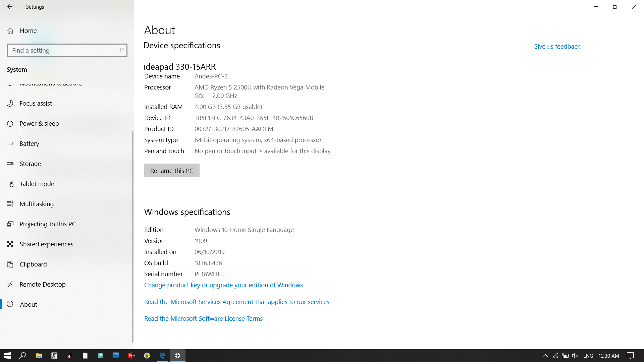Open File Explorer from taskbar

pos(39,356)
